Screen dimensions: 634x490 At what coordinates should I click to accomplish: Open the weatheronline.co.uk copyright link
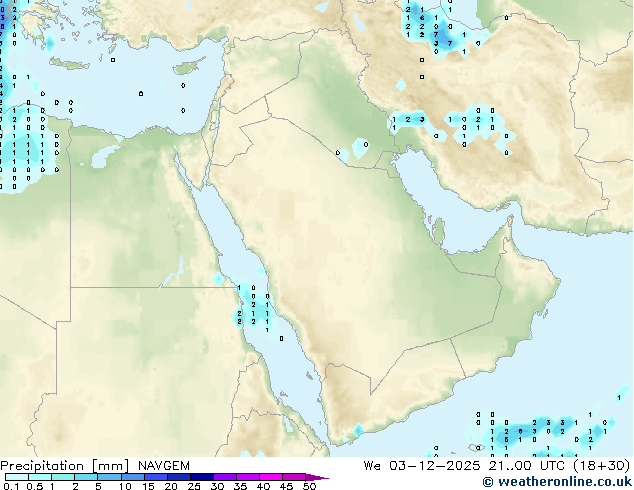coord(557,482)
